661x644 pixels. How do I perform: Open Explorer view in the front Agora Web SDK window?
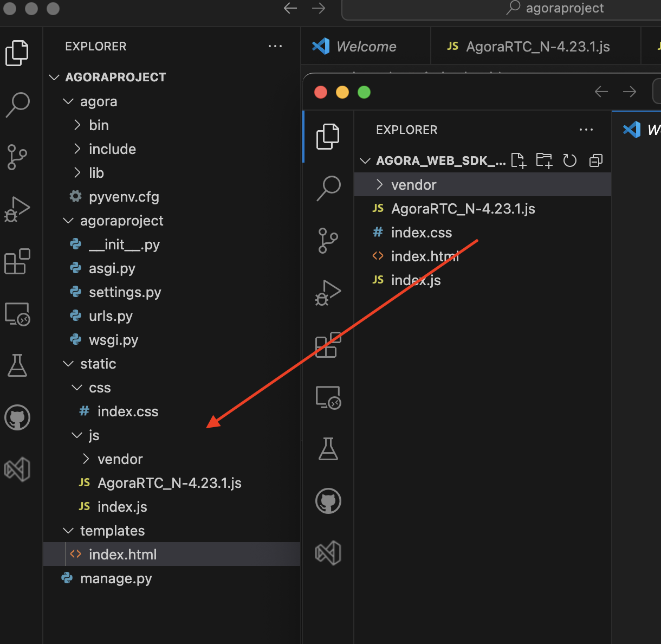point(328,136)
